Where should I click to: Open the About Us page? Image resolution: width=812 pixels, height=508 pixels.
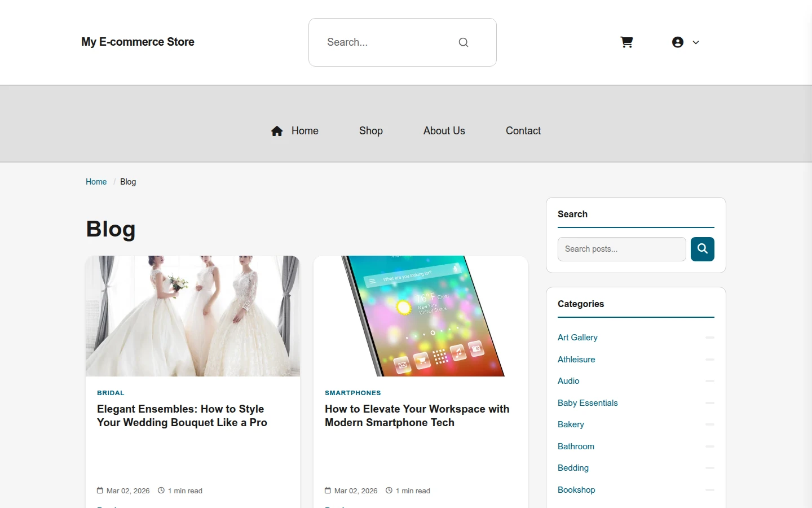point(444,131)
